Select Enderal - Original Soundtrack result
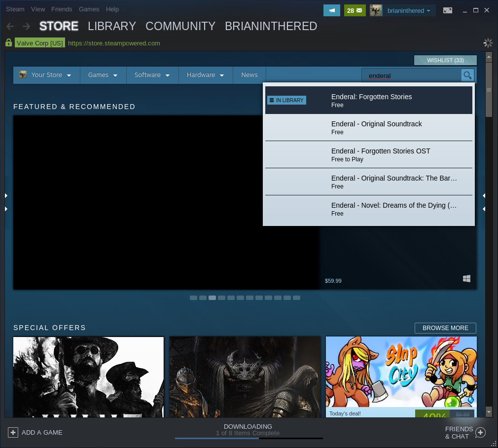 click(369, 127)
